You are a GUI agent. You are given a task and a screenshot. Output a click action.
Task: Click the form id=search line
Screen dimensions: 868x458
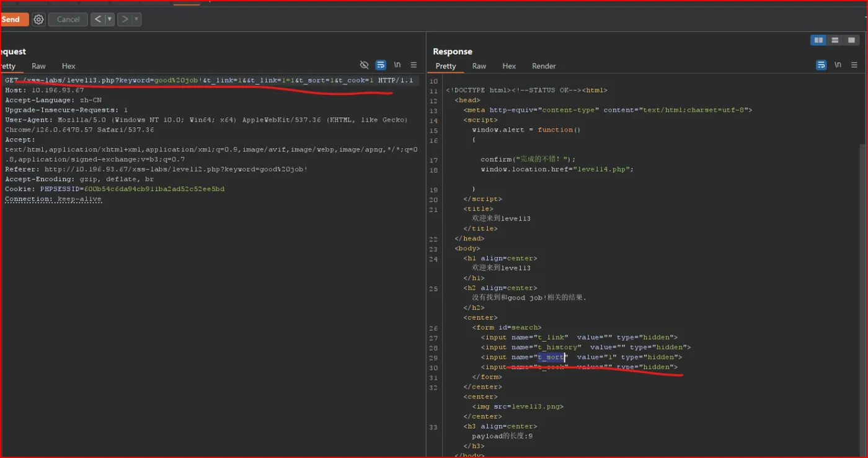coord(507,327)
